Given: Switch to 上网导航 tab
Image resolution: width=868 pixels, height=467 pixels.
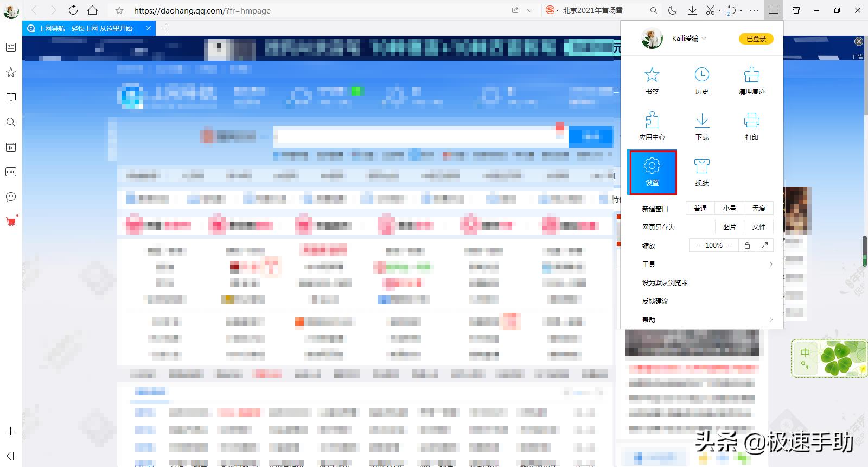Looking at the screenshot, I should pos(86,28).
